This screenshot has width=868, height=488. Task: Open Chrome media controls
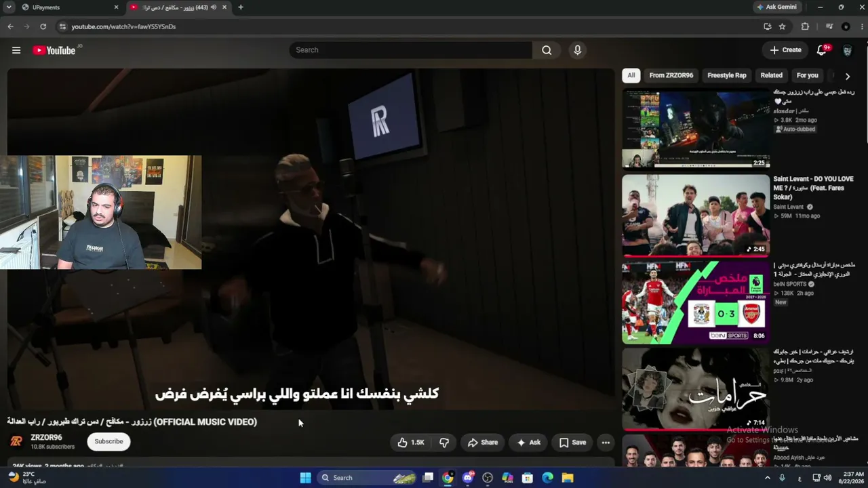click(829, 26)
